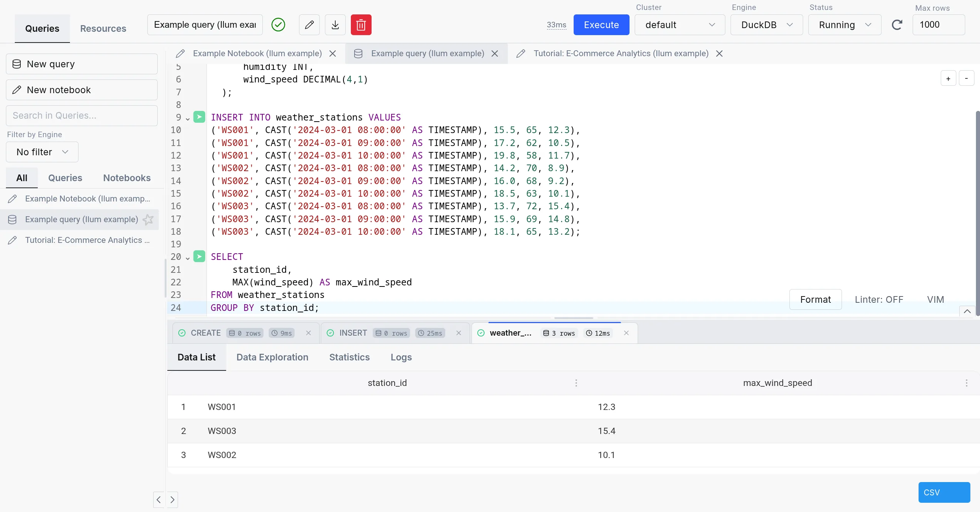Expand the Status Running dropdown
The width and height of the screenshot is (980, 512).
[x=845, y=25]
